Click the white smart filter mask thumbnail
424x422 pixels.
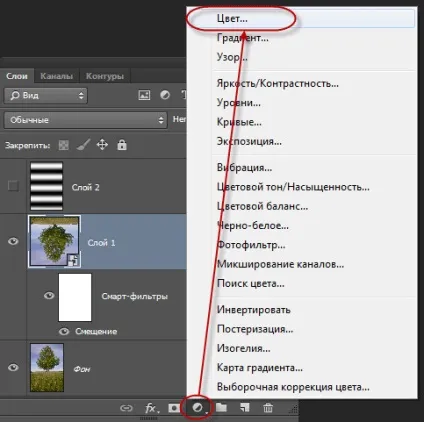pyautogui.click(x=75, y=297)
